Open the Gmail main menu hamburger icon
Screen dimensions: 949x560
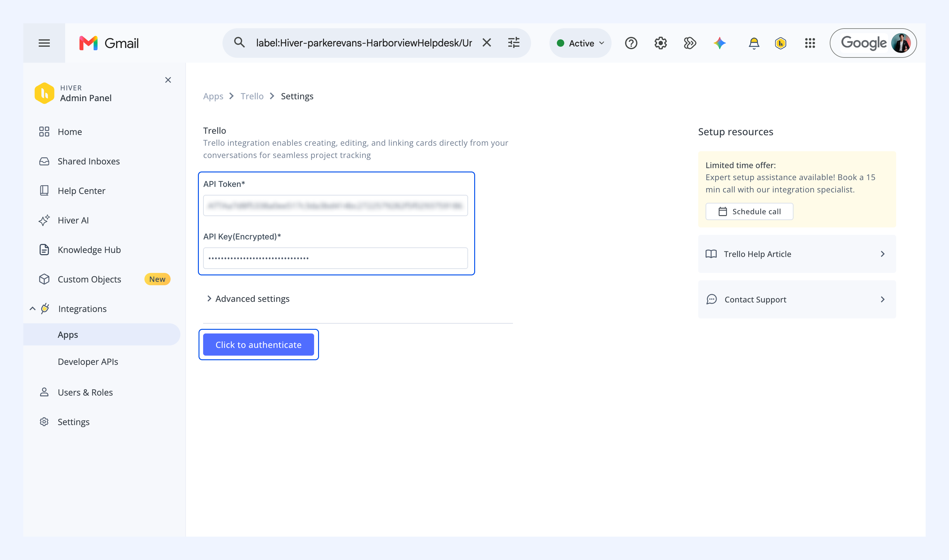pyautogui.click(x=44, y=43)
